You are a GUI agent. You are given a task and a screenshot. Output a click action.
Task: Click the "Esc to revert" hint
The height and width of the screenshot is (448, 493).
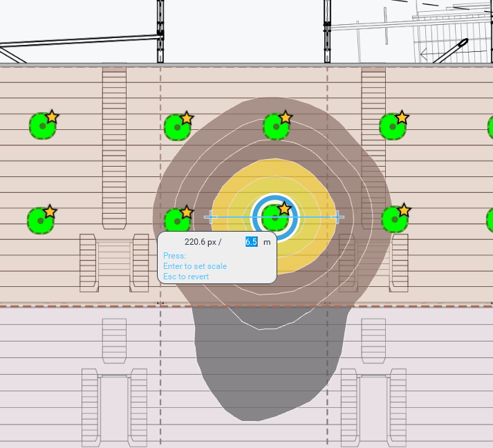[x=186, y=277]
